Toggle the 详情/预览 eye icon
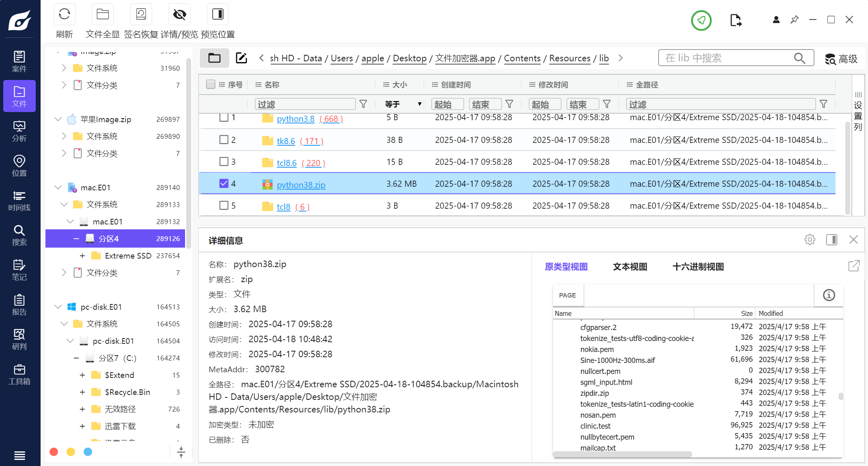 (179, 15)
